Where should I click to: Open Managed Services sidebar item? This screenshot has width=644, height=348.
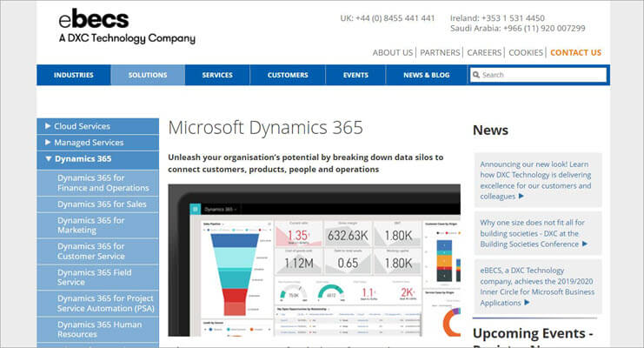(97, 143)
